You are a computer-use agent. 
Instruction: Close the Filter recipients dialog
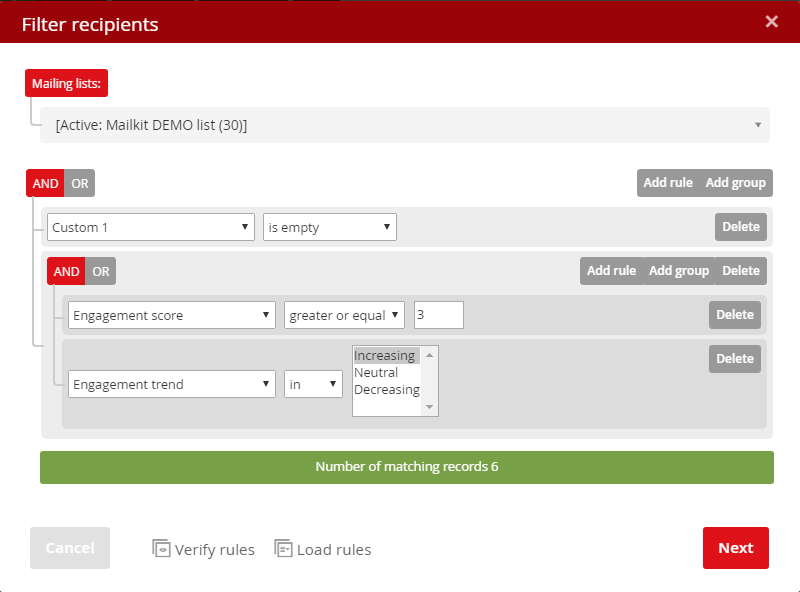coord(771,21)
